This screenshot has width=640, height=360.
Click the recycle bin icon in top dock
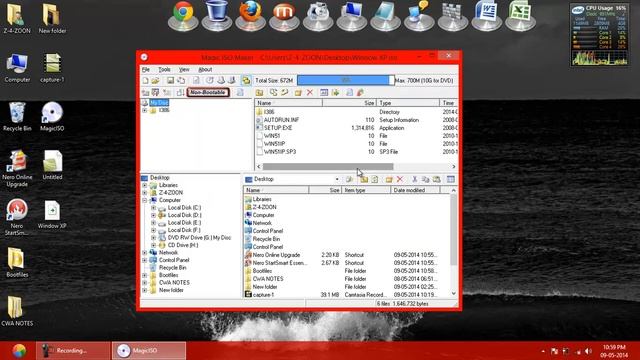click(x=217, y=16)
